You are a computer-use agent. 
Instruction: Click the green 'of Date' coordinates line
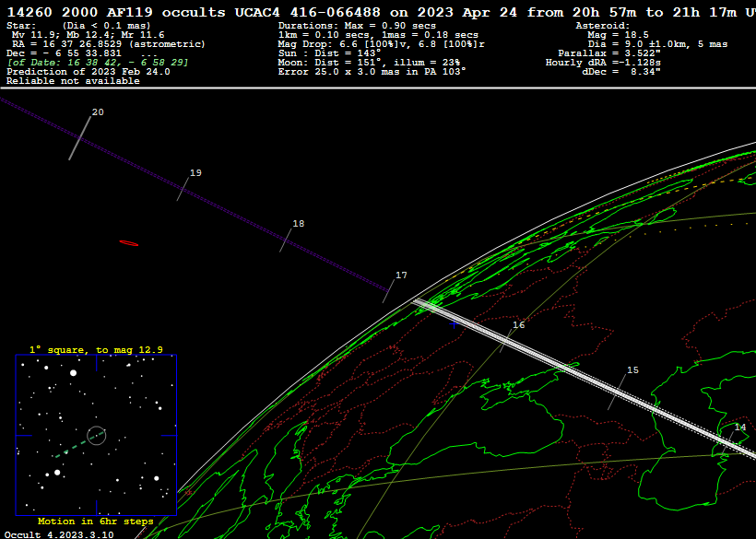coord(98,63)
